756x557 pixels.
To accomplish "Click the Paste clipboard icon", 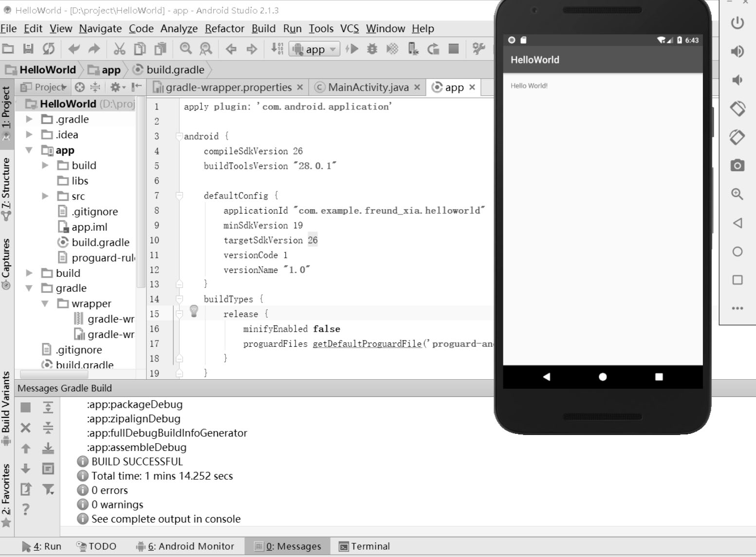I will [x=160, y=49].
